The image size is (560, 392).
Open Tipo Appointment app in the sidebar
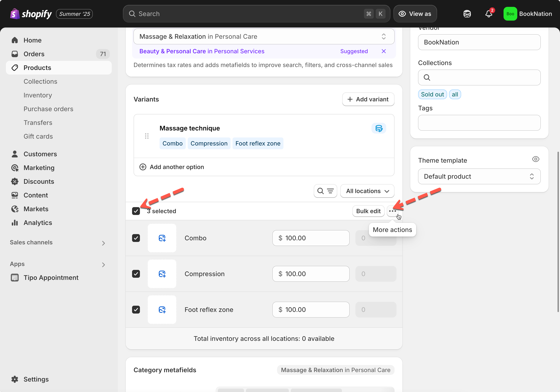[x=51, y=278]
